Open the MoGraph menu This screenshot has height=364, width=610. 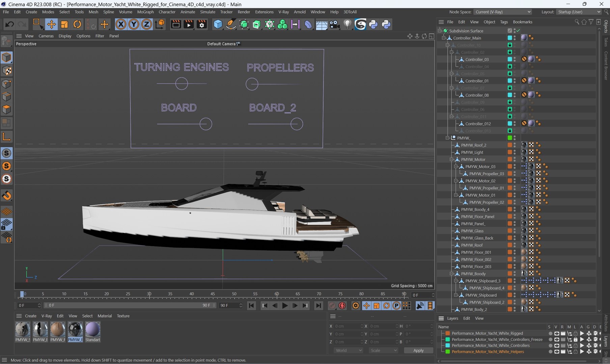click(x=145, y=12)
